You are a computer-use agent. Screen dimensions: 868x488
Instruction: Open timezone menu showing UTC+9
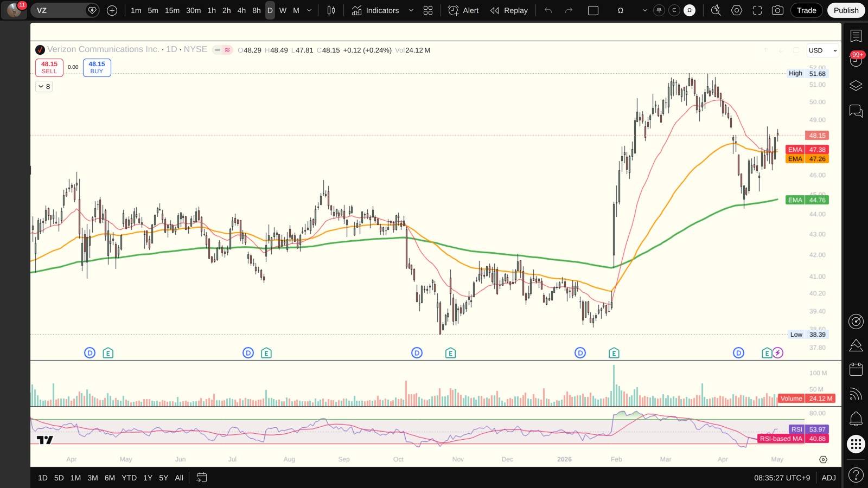[x=782, y=478]
